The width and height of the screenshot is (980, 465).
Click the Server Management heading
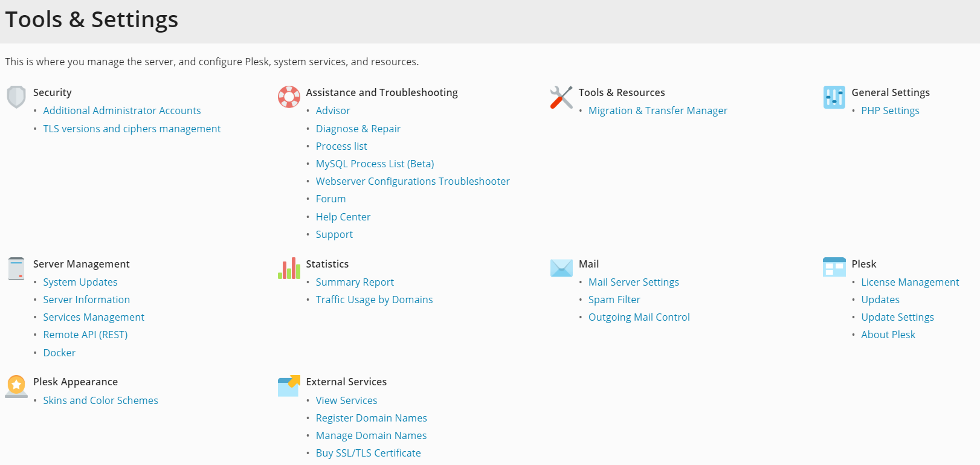coord(82,264)
